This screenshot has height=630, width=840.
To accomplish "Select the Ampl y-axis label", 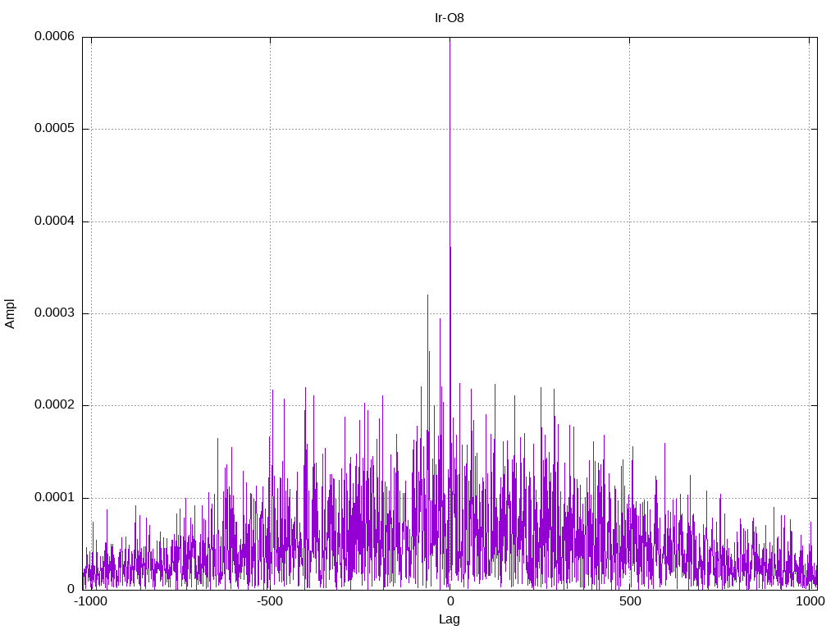I will tap(10, 313).
